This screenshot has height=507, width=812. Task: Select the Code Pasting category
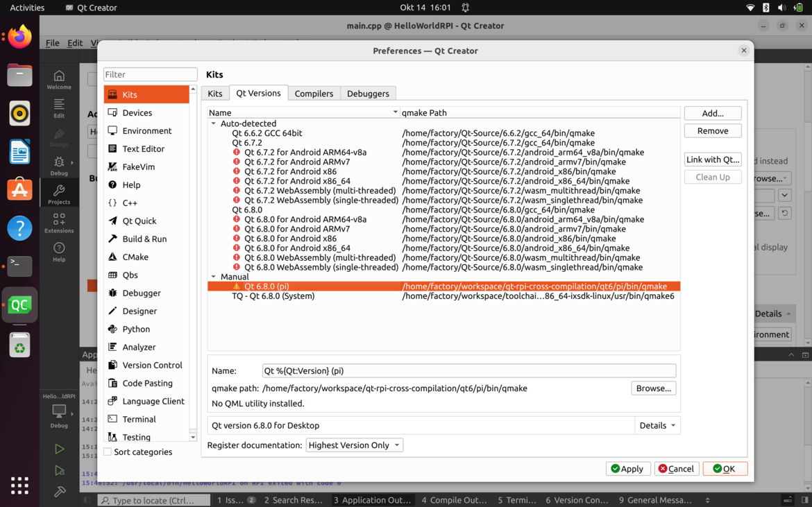(x=146, y=384)
